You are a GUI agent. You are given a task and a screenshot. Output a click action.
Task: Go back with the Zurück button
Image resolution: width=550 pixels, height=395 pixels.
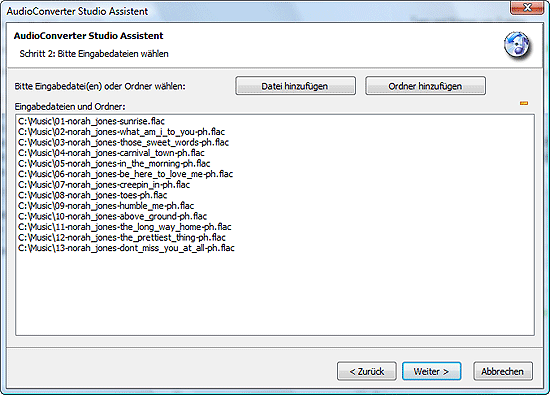pos(367,371)
